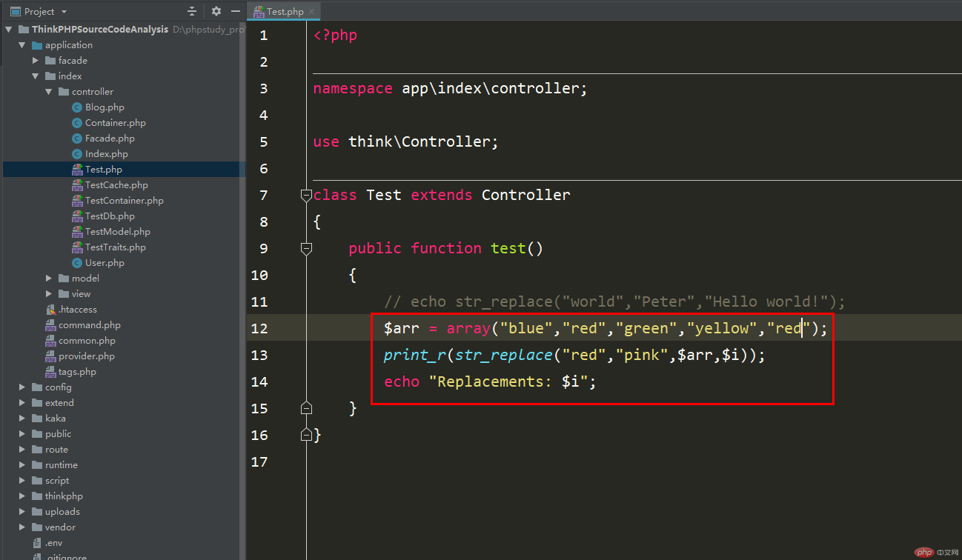962x560 pixels.
Task: Expand the config folder arrow
Action: point(22,387)
